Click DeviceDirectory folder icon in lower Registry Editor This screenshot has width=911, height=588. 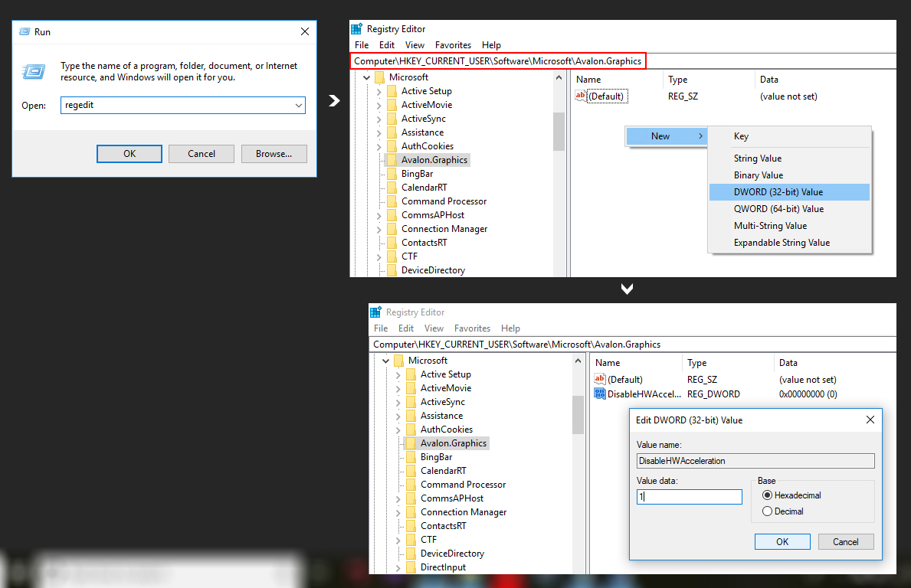point(411,554)
